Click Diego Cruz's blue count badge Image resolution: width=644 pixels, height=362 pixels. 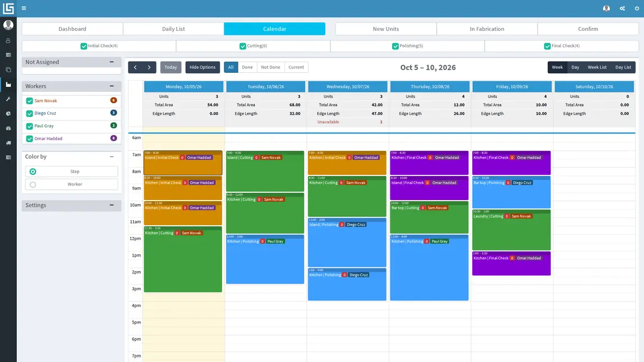(114, 113)
